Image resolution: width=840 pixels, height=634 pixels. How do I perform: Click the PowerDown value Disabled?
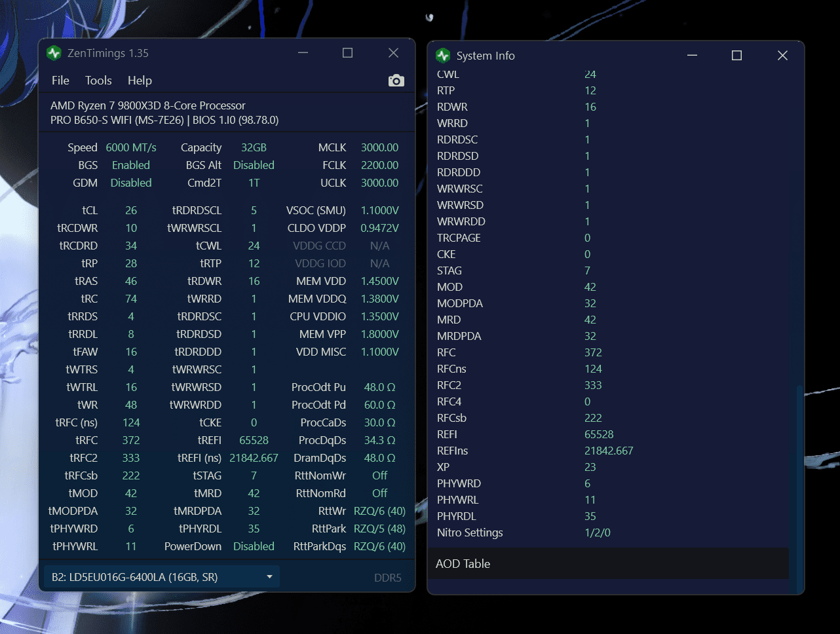(254, 546)
